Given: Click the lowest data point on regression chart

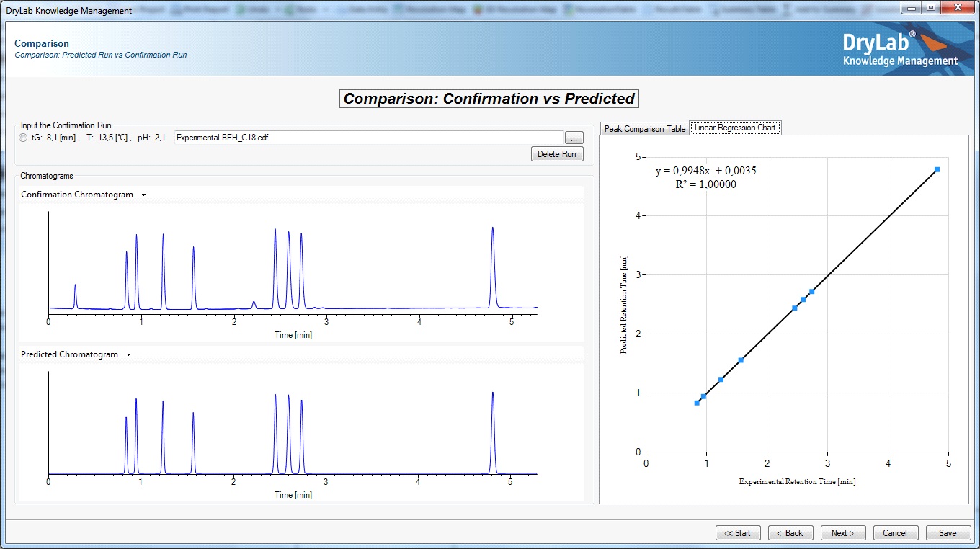Looking at the screenshot, I should click(697, 403).
